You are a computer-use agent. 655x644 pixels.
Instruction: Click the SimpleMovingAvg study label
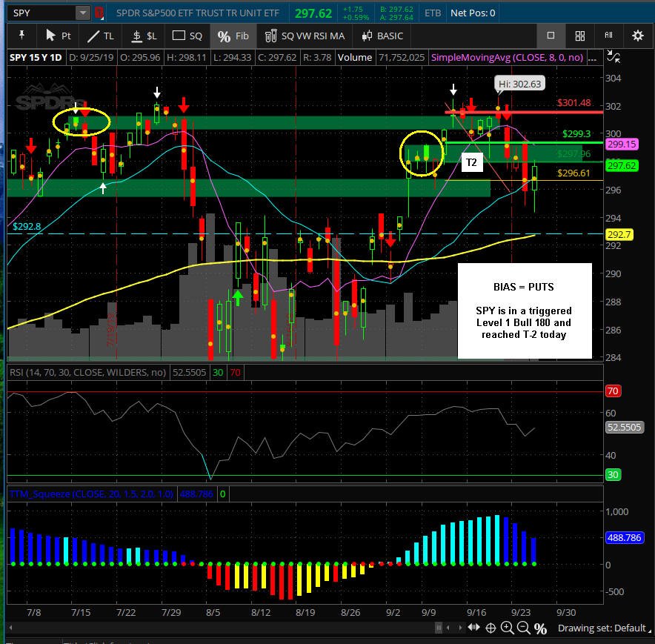pyautogui.click(x=507, y=57)
